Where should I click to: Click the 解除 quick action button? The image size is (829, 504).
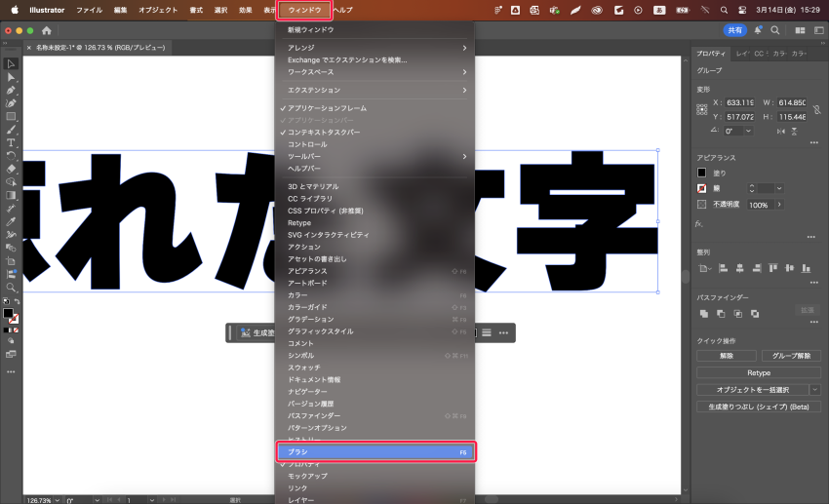click(727, 356)
